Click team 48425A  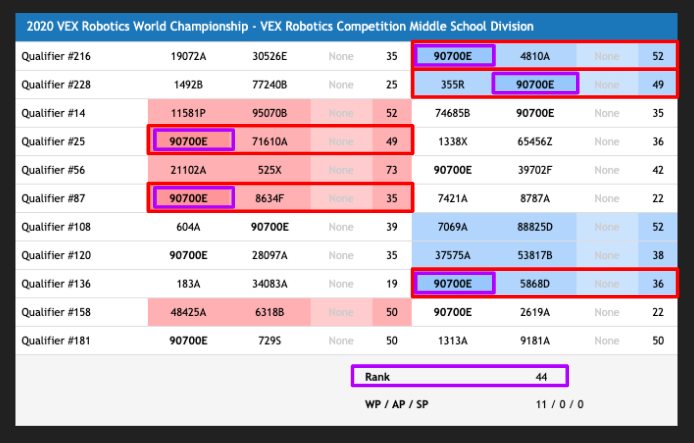pyautogui.click(x=188, y=312)
